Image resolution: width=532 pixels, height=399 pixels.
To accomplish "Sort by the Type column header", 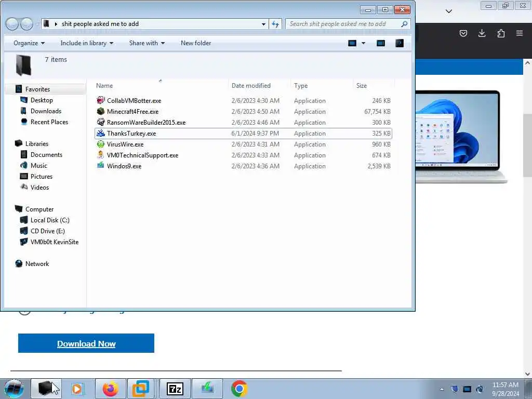I will 301,86.
